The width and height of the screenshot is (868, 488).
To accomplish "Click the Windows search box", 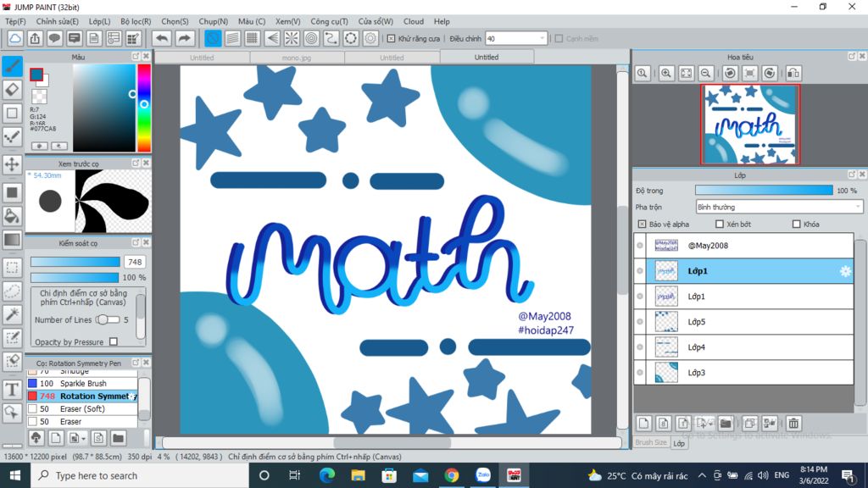I will (x=140, y=475).
